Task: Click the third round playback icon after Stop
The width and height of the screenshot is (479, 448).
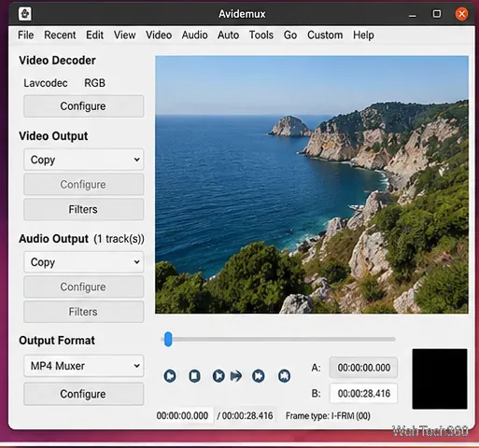Action: [x=218, y=376]
